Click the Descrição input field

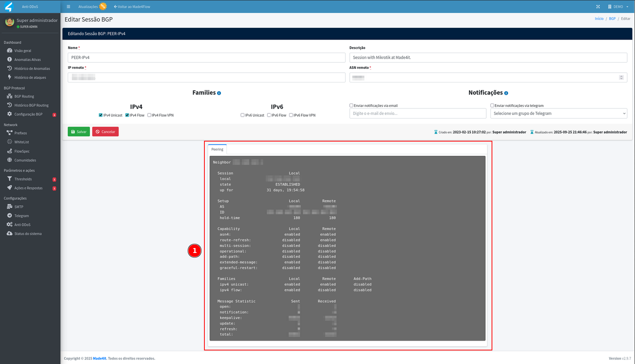click(488, 58)
